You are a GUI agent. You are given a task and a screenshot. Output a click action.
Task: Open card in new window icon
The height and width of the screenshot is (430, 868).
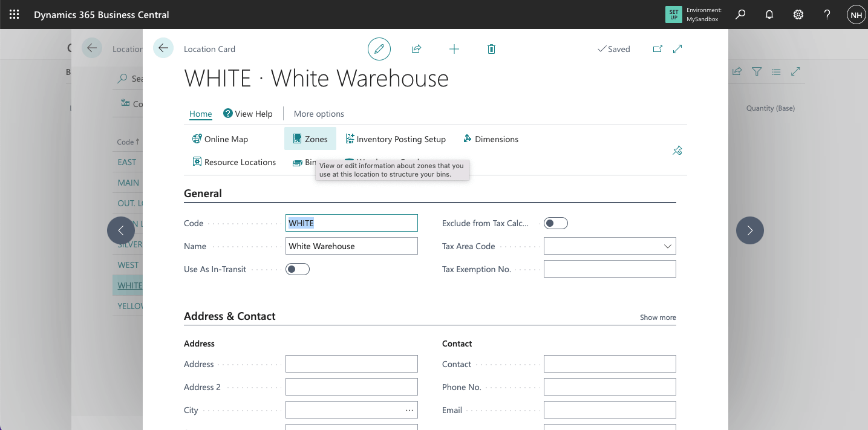tap(658, 49)
